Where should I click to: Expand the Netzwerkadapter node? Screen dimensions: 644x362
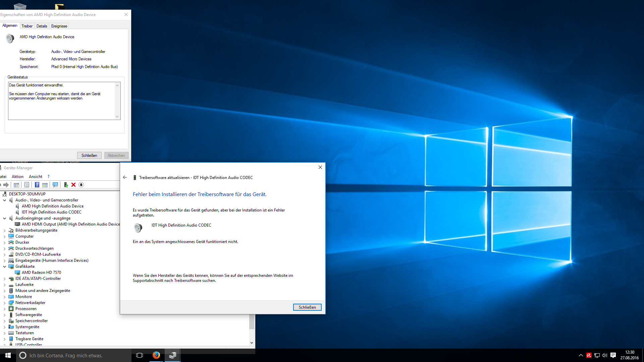click(5, 303)
